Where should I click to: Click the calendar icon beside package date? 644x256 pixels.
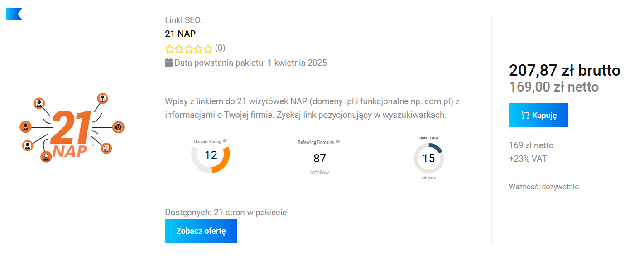169,63
